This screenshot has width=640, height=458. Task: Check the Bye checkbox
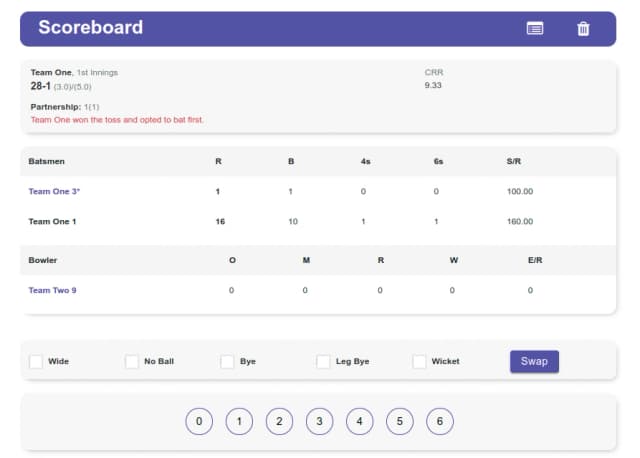pyautogui.click(x=227, y=361)
